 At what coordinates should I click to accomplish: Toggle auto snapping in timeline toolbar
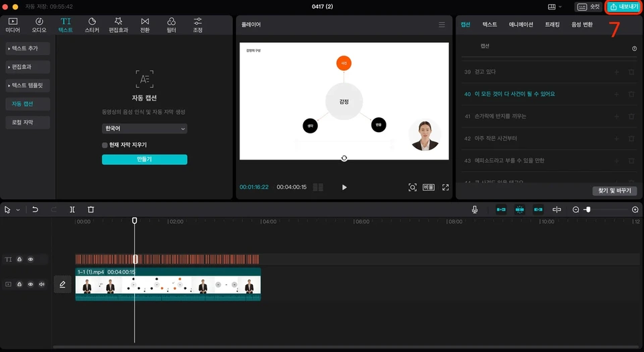[x=519, y=210]
